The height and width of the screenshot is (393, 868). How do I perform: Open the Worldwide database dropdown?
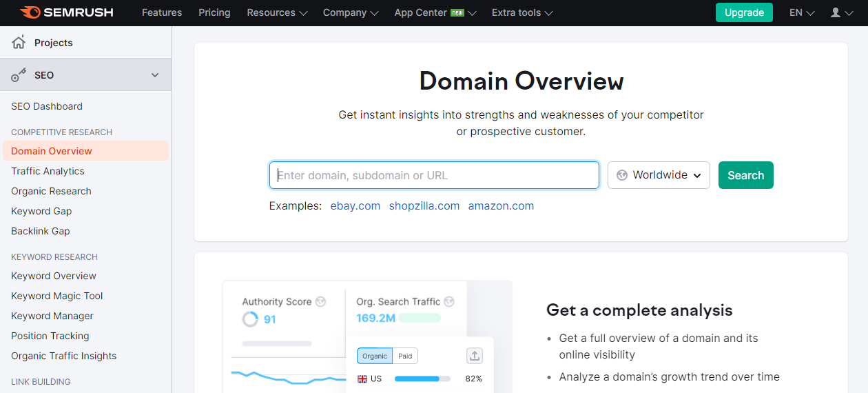659,175
